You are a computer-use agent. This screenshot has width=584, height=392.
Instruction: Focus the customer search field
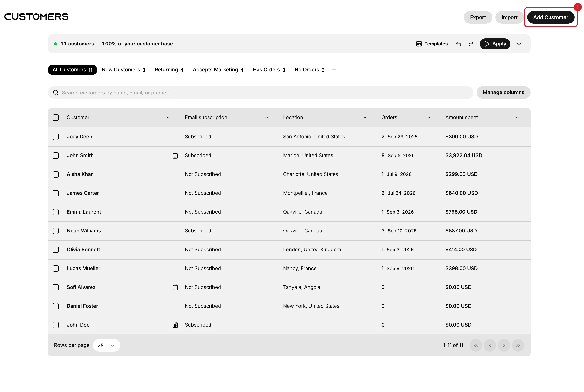(x=260, y=93)
